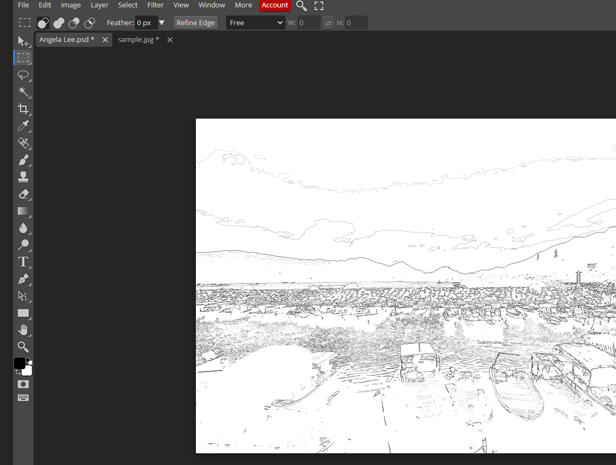Pick the Hand pan tool
This screenshot has width=616, height=465.
coord(23,330)
